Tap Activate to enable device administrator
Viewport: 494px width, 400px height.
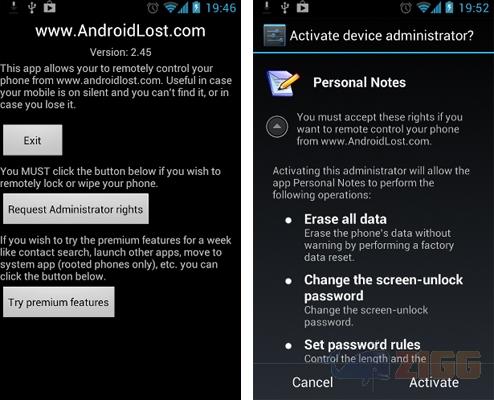[434, 382]
